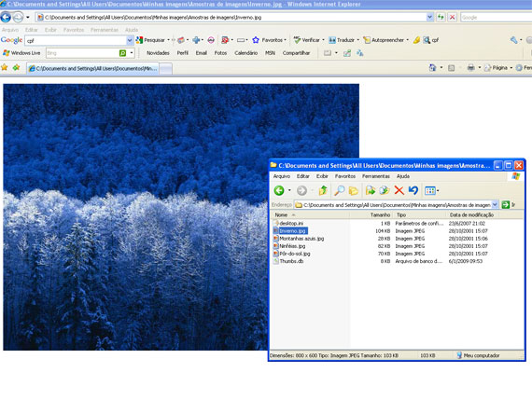Click Verificar spell check on the Google toolbar

coord(308,40)
